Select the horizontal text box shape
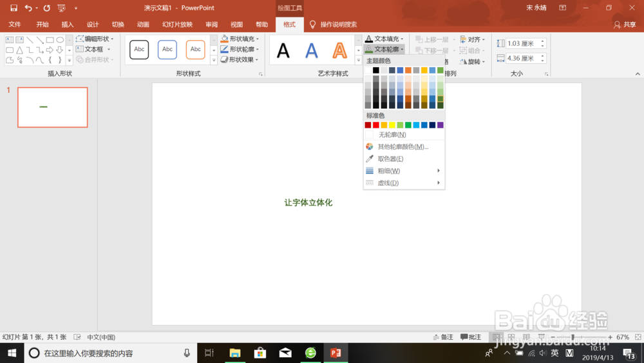This screenshot has width=644, height=363. point(10,40)
